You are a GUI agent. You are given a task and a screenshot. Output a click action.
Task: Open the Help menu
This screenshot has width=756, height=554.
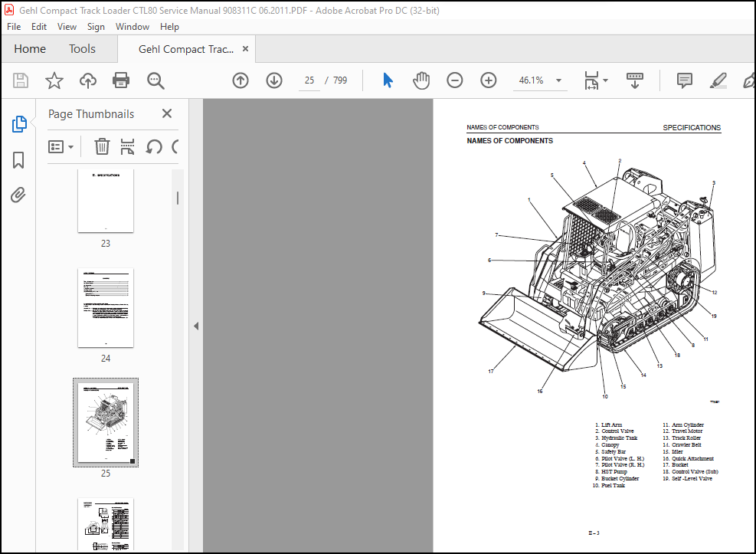coord(169,27)
